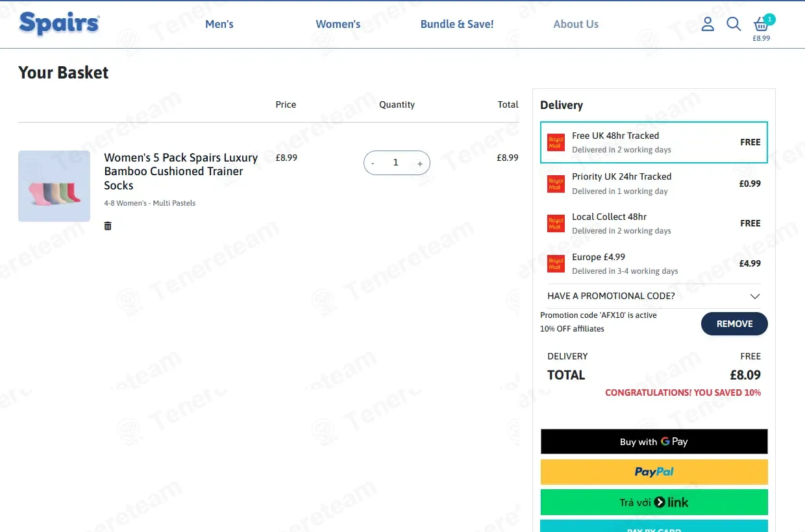
Task: Pay using Buy with G Pay button
Action: coord(654,441)
